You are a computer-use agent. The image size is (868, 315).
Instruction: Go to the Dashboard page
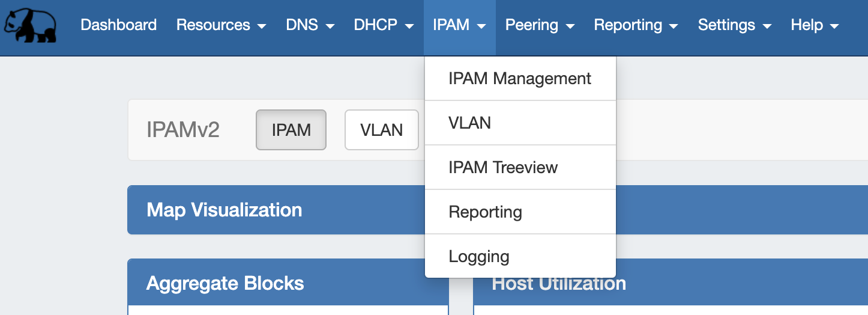[118, 25]
